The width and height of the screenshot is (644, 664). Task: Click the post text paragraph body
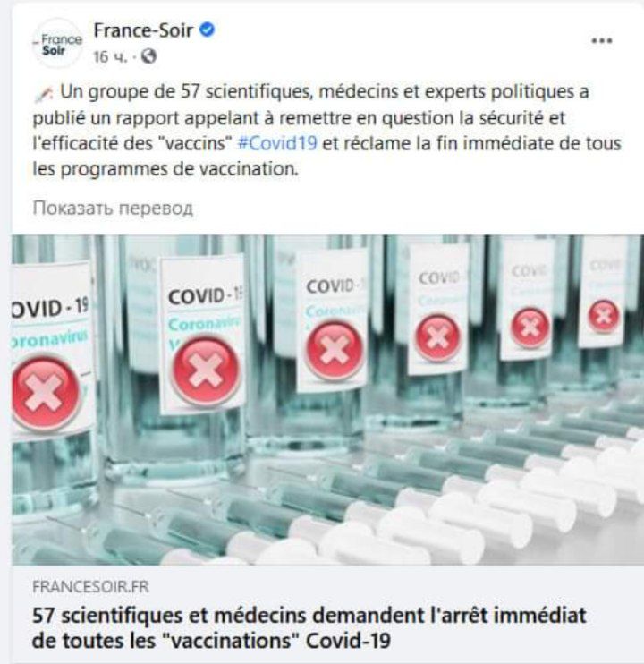point(327,131)
